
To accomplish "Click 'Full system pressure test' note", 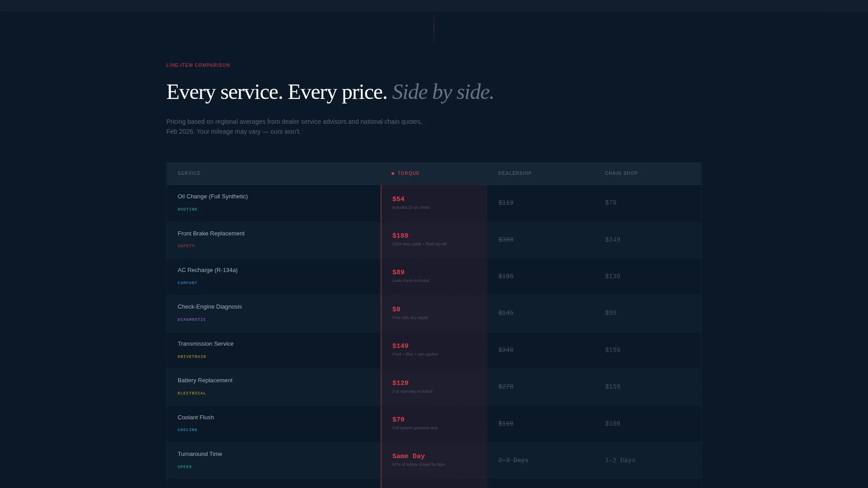I will [x=415, y=428].
